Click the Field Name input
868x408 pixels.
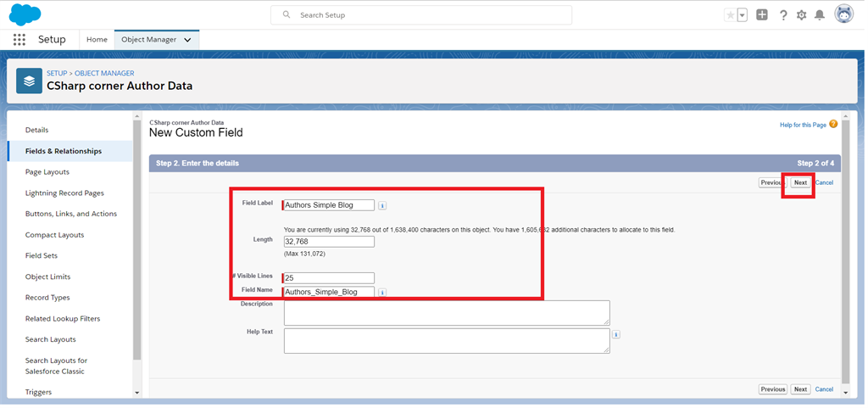point(329,293)
